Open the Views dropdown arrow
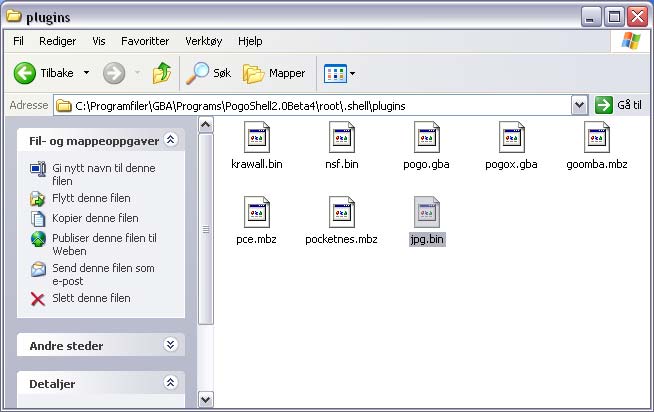Viewport: 654px width, 412px height. click(x=352, y=74)
